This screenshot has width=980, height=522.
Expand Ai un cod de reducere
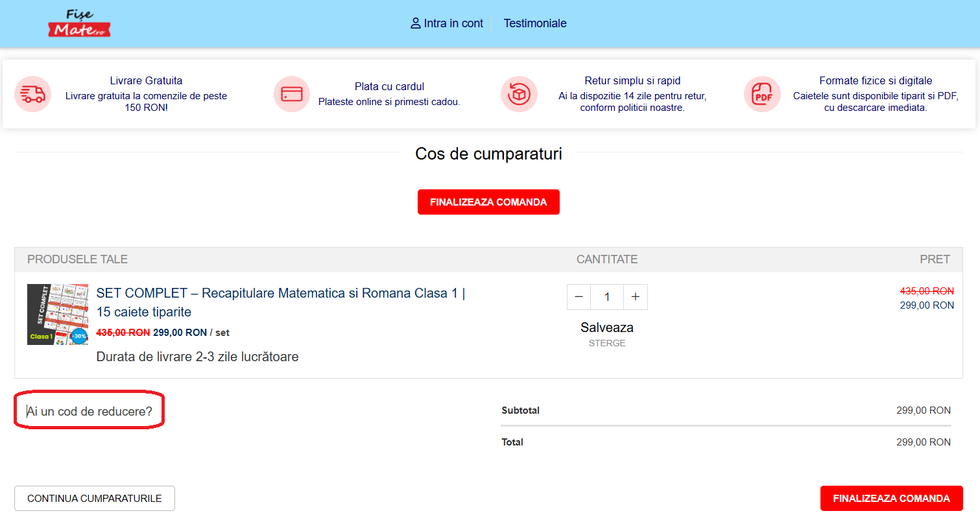click(x=90, y=411)
